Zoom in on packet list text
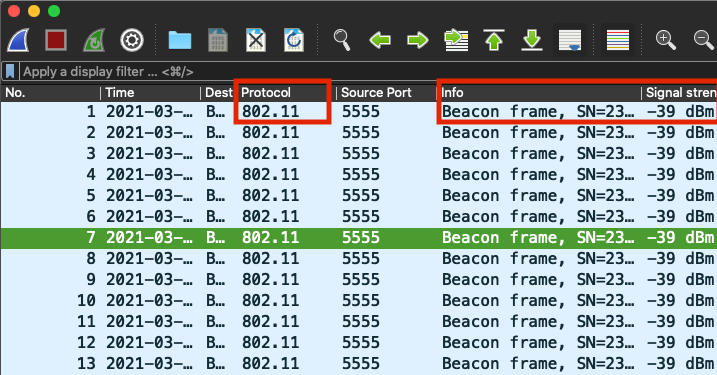 click(x=665, y=40)
